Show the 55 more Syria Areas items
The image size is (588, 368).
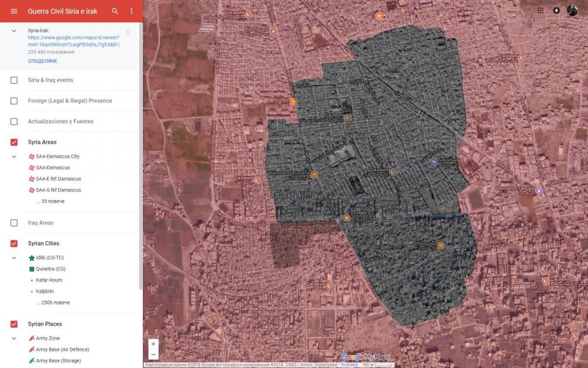[50, 201]
